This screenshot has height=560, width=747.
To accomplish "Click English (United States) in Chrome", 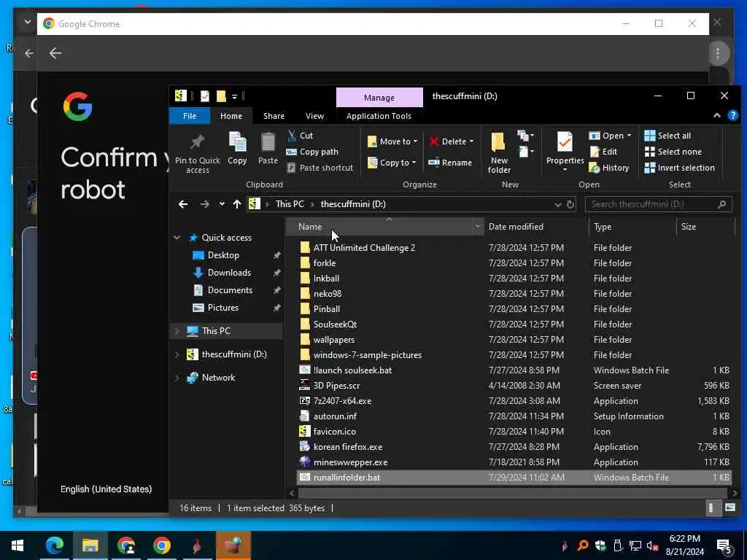I will point(107,489).
